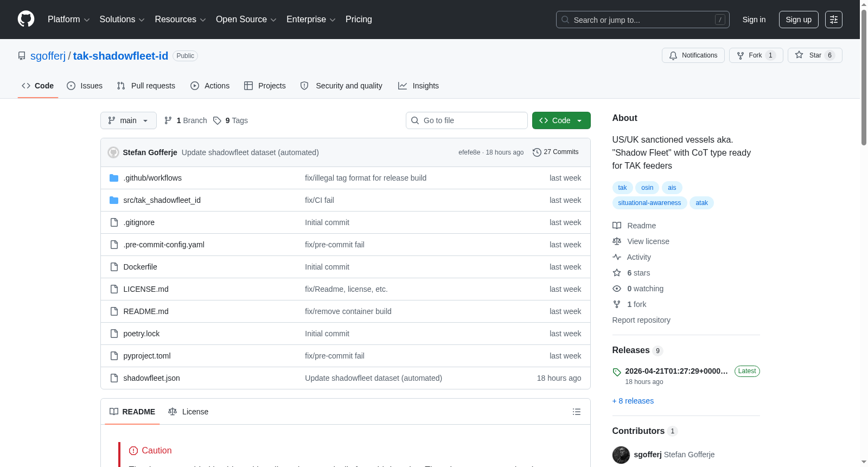Viewport: 868px width, 467px height.
Task: Focus the Go to file input
Action: 467,120
